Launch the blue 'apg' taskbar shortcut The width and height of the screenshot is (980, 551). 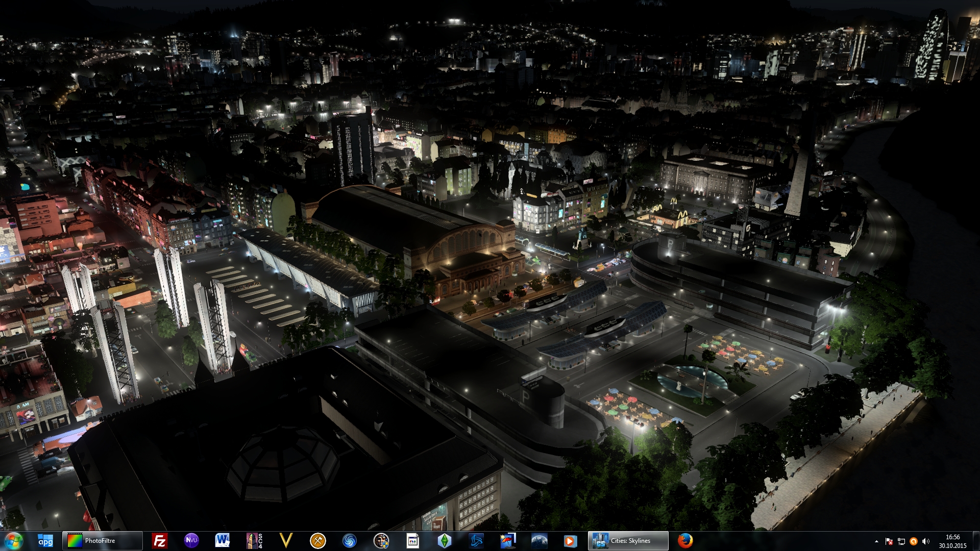coord(45,541)
